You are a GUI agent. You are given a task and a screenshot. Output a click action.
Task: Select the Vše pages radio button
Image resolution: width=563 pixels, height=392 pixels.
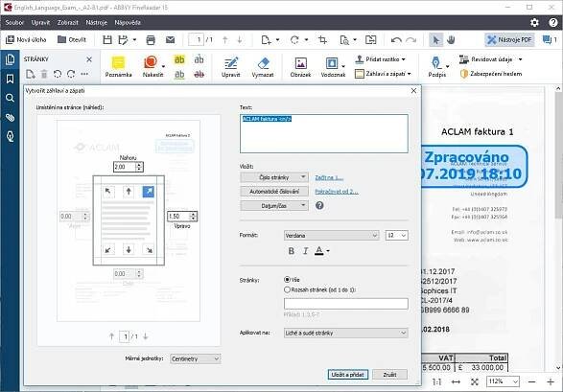pyautogui.click(x=287, y=280)
